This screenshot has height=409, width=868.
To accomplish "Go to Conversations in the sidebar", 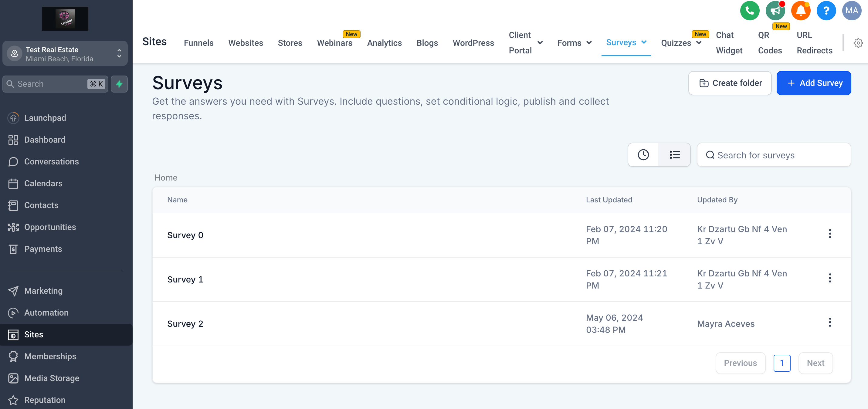I will point(51,161).
